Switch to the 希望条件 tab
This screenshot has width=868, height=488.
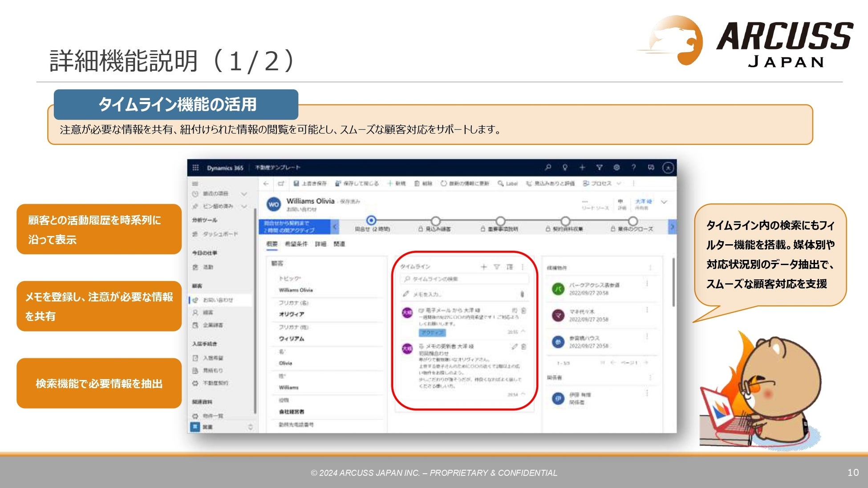click(296, 244)
